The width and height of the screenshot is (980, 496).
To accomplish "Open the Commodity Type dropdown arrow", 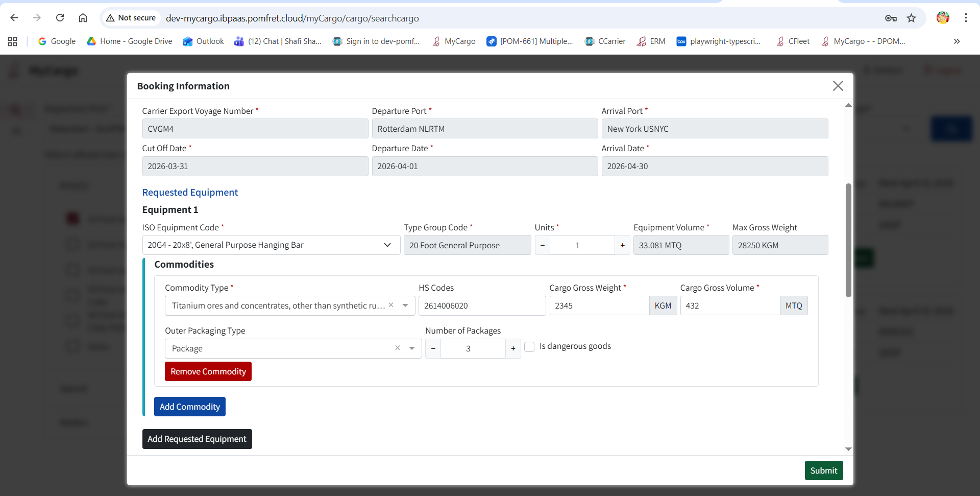I will [405, 305].
